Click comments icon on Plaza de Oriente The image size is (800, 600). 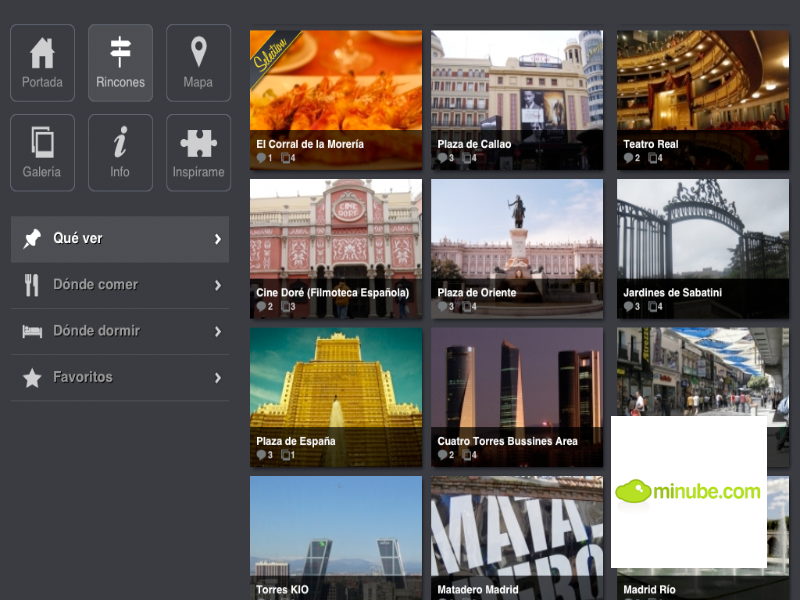[442, 307]
